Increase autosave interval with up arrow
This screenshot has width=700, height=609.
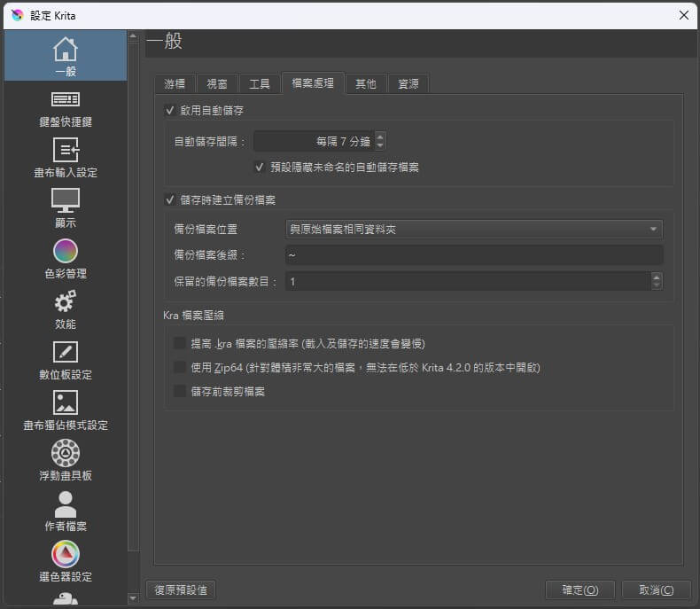(x=380, y=137)
